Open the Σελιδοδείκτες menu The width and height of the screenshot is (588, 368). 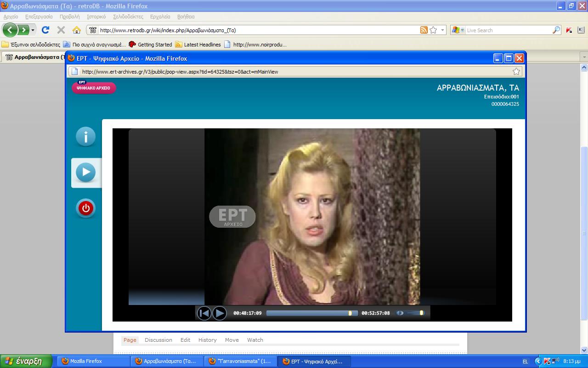click(x=128, y=17)
